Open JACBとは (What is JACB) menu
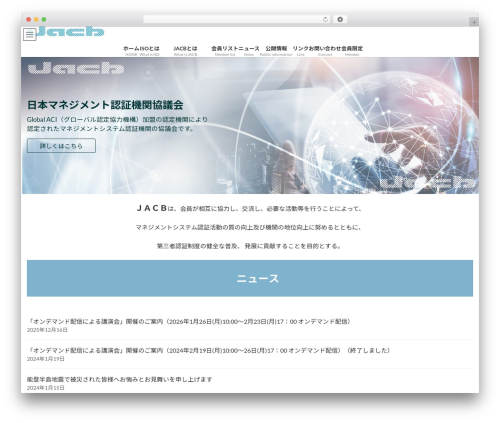 [185, 50]
